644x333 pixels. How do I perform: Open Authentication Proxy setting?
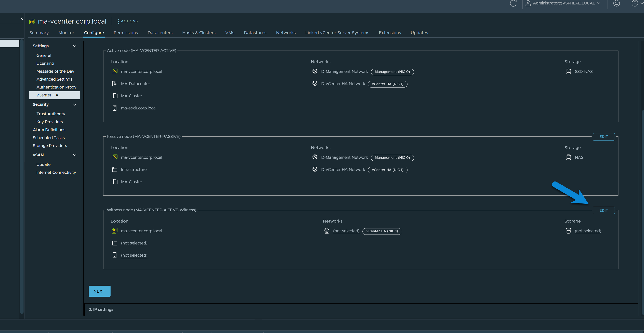coord(56,87)
